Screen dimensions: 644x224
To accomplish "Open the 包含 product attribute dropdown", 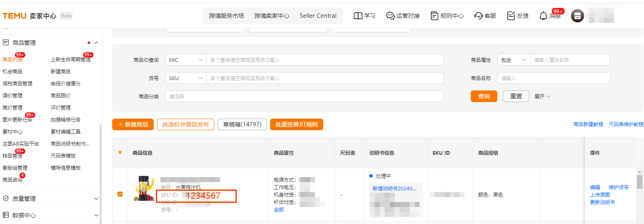I will pos(514,60).
